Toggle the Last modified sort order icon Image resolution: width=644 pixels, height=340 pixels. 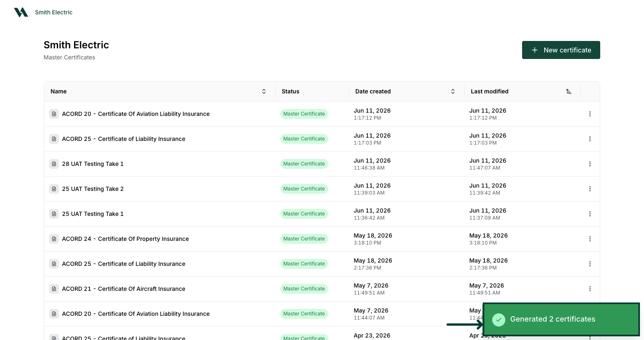point(569,91)
